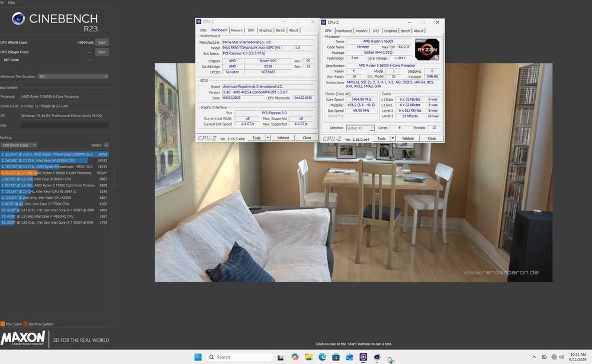
Task: Open Bench tab in left CPU-Z window
Action: click(280, 30)
